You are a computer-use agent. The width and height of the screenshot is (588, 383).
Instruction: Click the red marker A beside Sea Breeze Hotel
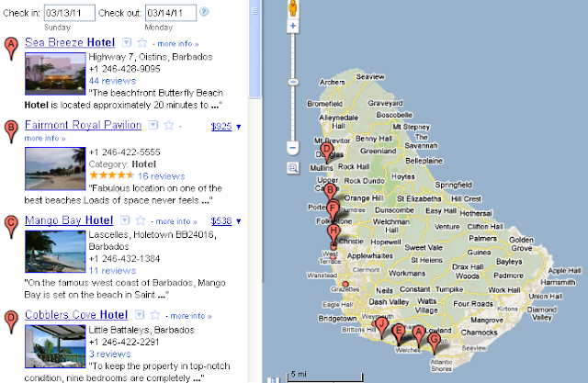point(11,48)
